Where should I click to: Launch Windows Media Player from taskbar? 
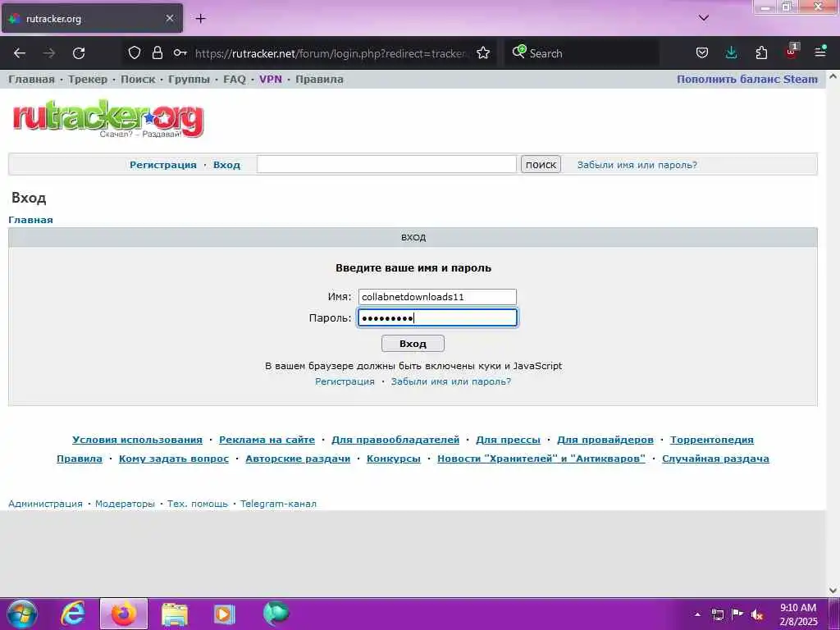(225, 614)
